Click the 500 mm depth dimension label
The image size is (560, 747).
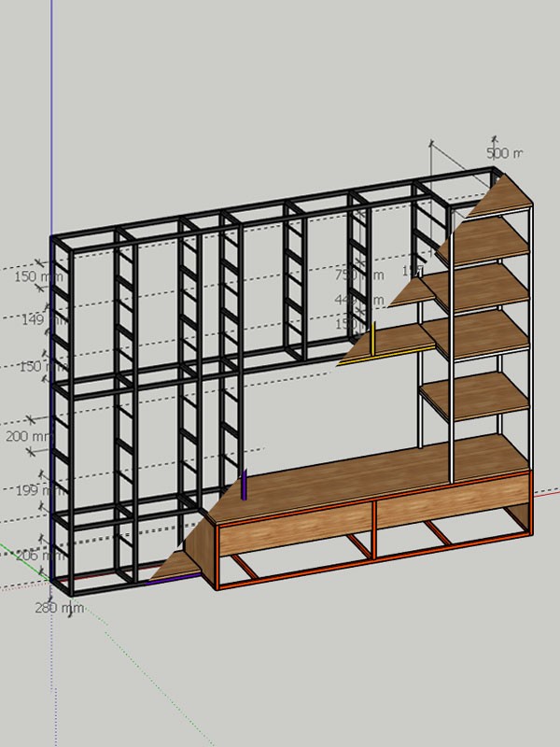(504, 153)
